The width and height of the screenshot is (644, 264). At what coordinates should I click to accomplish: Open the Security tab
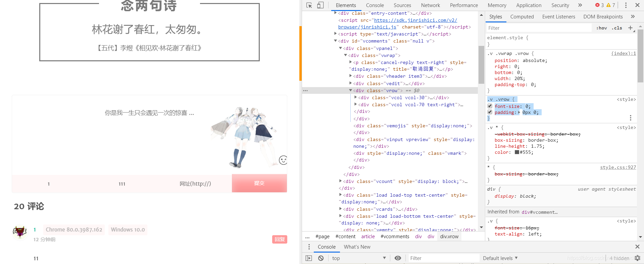[x=560, y=5]
